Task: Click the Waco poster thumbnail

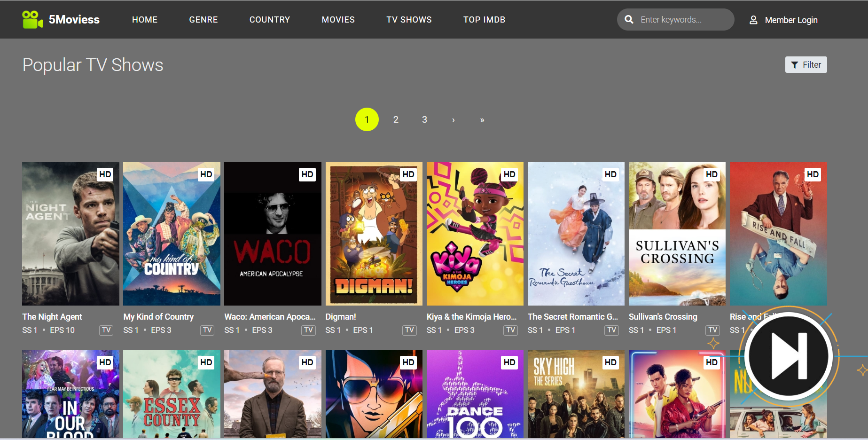Action: coord(273,234)
